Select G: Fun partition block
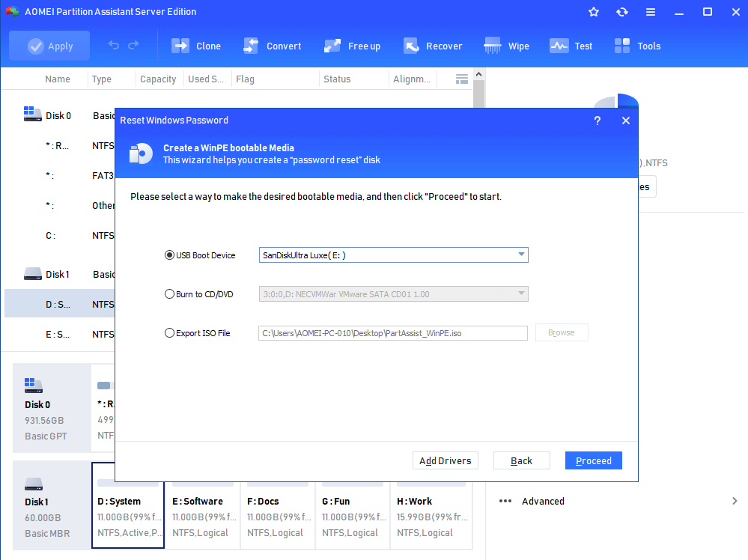This screenshot has width=748, height=560. (x=353, y=515)
